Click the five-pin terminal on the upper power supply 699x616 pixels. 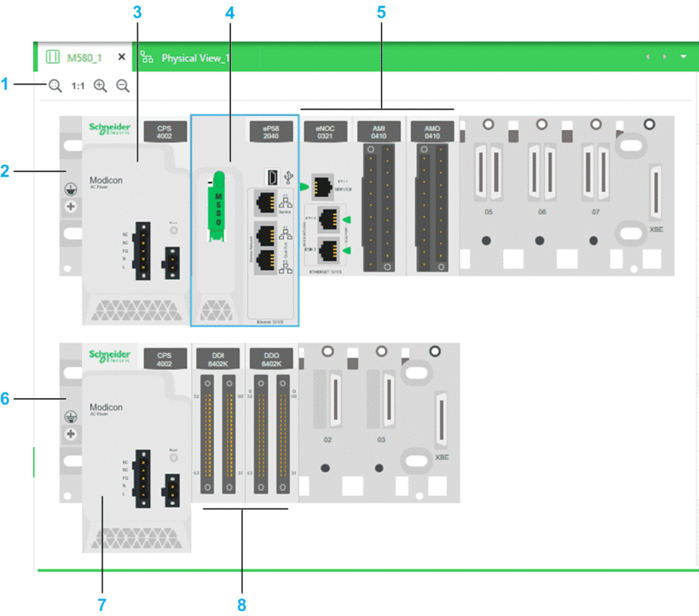coord(142,251)
